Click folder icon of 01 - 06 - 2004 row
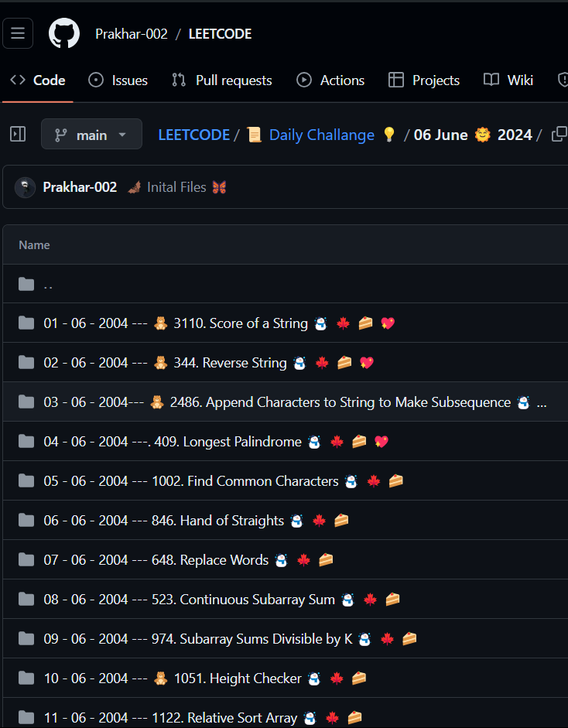The height and width of the screenshot is (728, 568). tap(26, 323)
